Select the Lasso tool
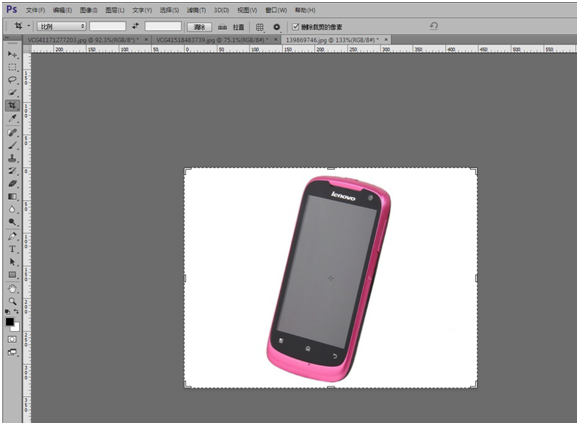The height and width of the screenshot is (425, 579). 13,80
